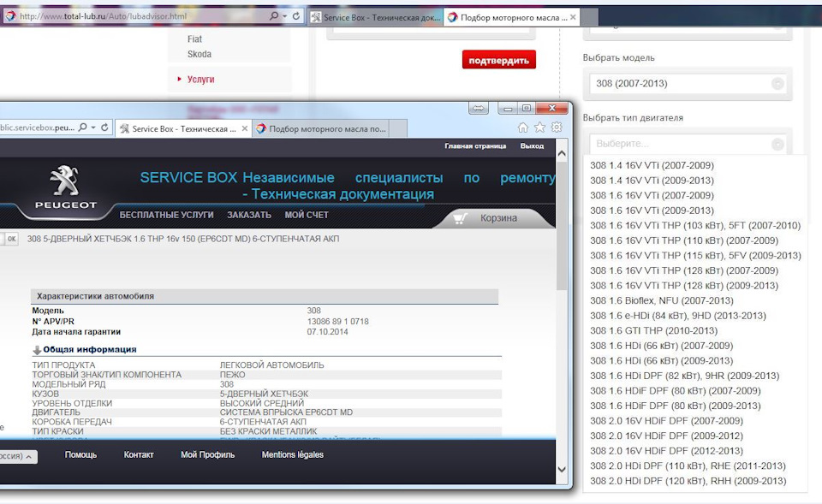The image size is (822, 504).
Task: Click the 'Контакт' footer link
Action: (x=139, y=454)
